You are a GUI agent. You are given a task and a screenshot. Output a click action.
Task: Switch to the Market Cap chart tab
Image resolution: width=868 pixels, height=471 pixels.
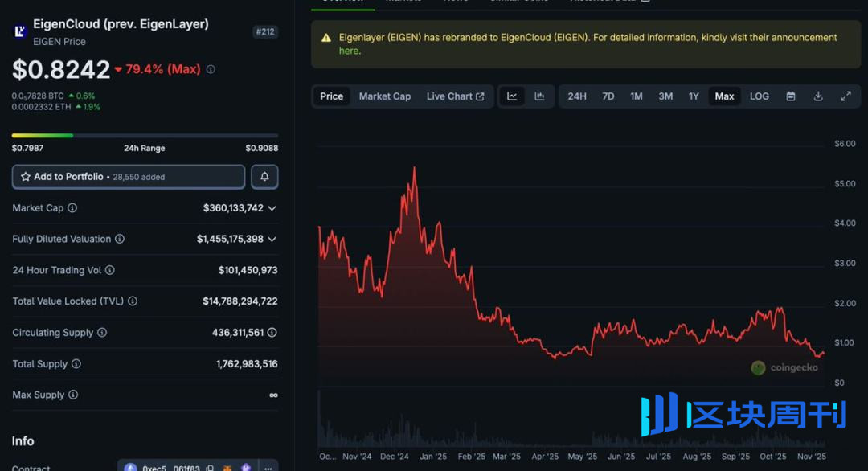[384, 96]
